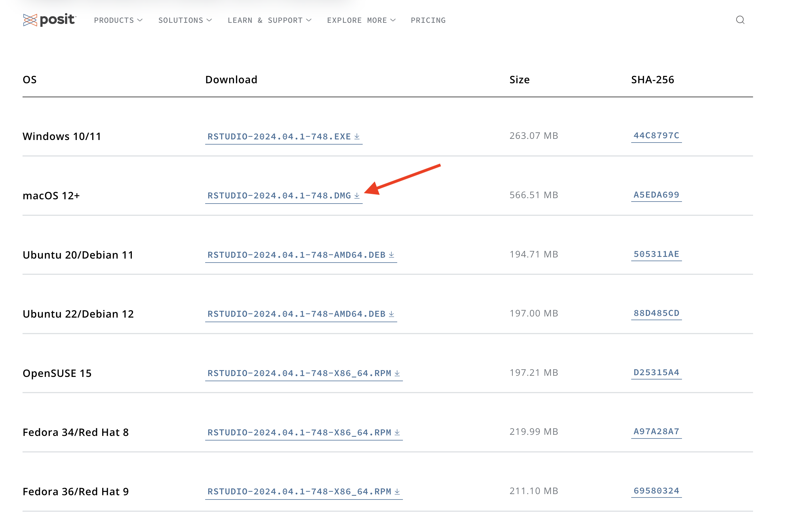Download RSTUDIO-2024.04.1-748.EXE for Windows
Image resolution: width=787 pixels, height=532 pixels.
click(x=283, y=137)
